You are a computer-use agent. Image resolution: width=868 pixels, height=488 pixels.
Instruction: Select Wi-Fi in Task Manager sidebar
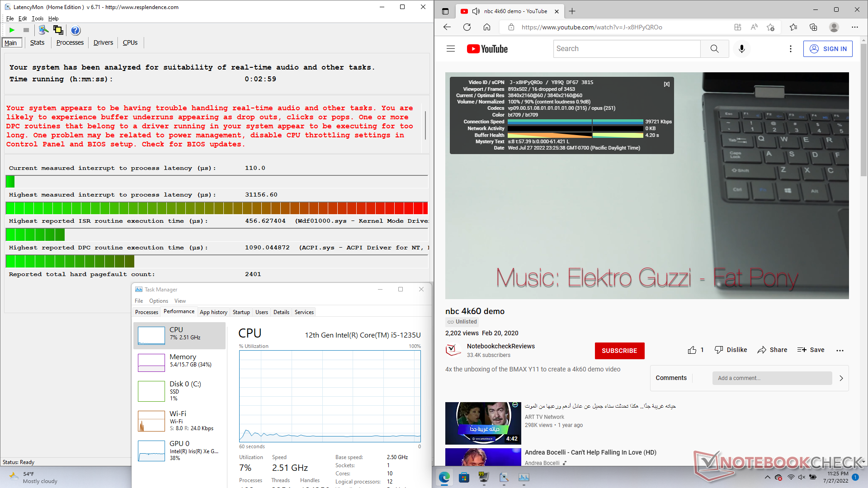pyautogui.click(x=179, y=421)
